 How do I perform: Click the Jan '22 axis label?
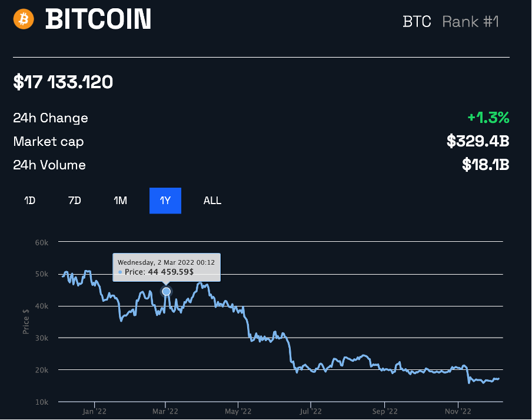coord(94,411)
